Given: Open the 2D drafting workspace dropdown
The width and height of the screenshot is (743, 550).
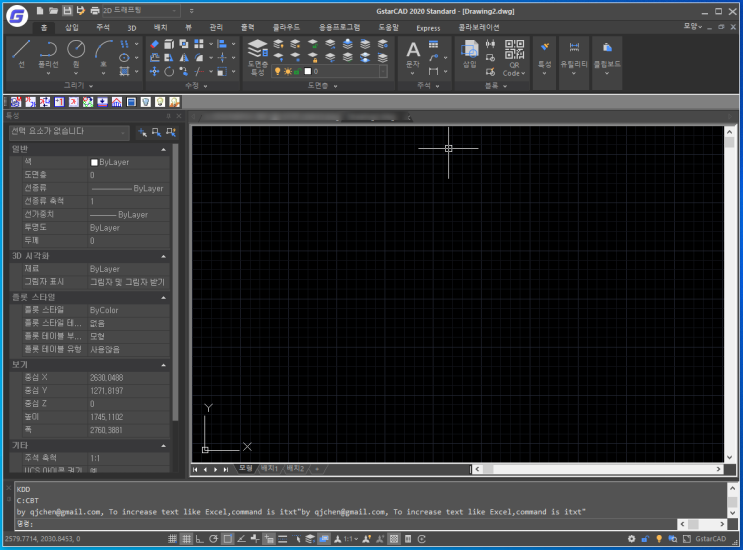Looking at the screenshot, I should coord(141,10).
